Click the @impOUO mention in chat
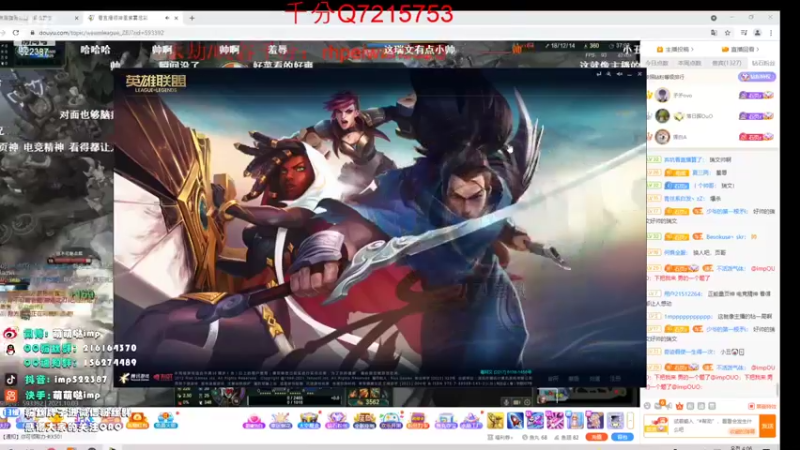This screenshot has height=450, width=800. [x=762, y=268]
